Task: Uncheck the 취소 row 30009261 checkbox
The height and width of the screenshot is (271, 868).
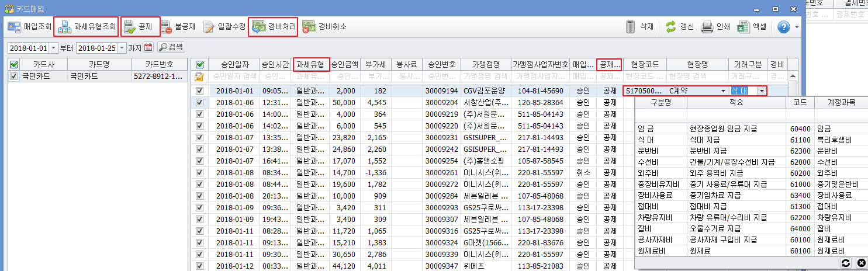Action: tap(199, 173)
